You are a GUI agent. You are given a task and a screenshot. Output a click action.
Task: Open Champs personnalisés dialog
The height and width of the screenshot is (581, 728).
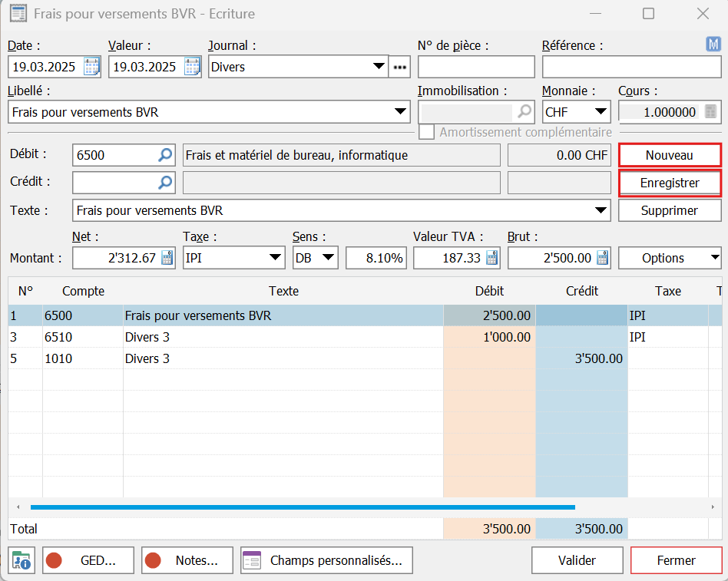point(326,560)
